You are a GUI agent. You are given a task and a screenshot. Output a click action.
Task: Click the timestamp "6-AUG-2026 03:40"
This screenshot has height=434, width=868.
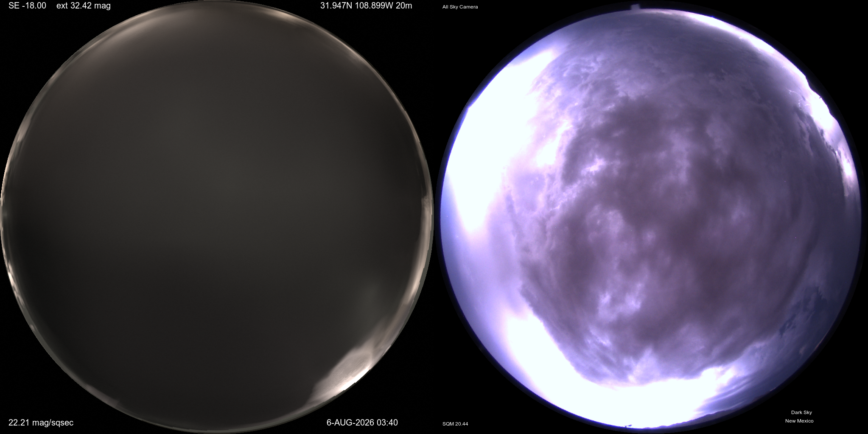[362, 423]
